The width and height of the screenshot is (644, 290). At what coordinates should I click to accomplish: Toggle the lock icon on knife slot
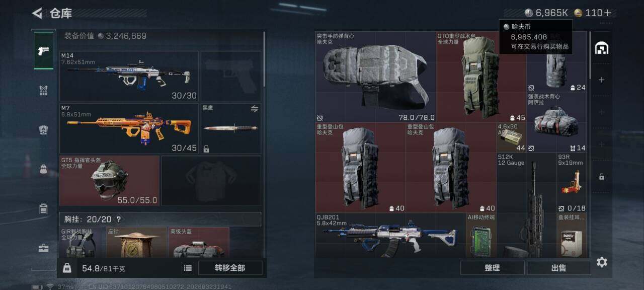[206, 149]
